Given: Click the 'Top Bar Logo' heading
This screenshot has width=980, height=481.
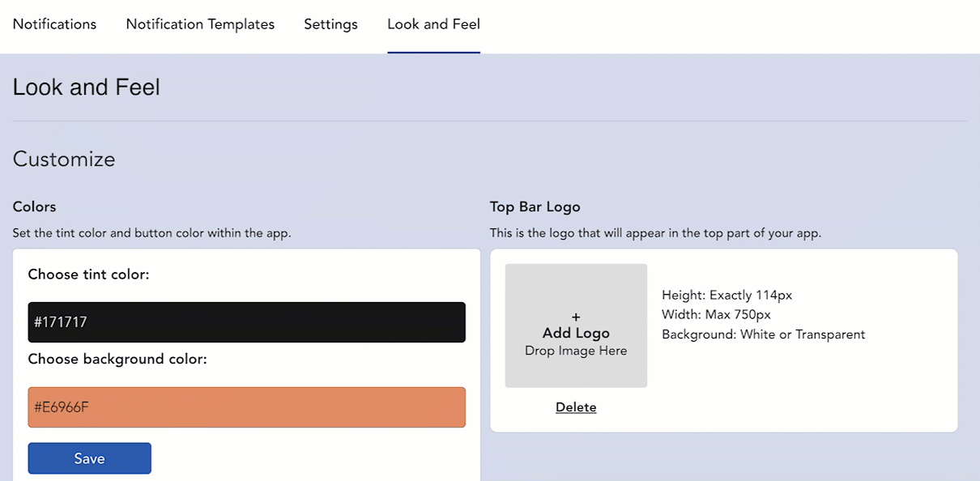Looking at the screenshot, I should click(535, 207).
